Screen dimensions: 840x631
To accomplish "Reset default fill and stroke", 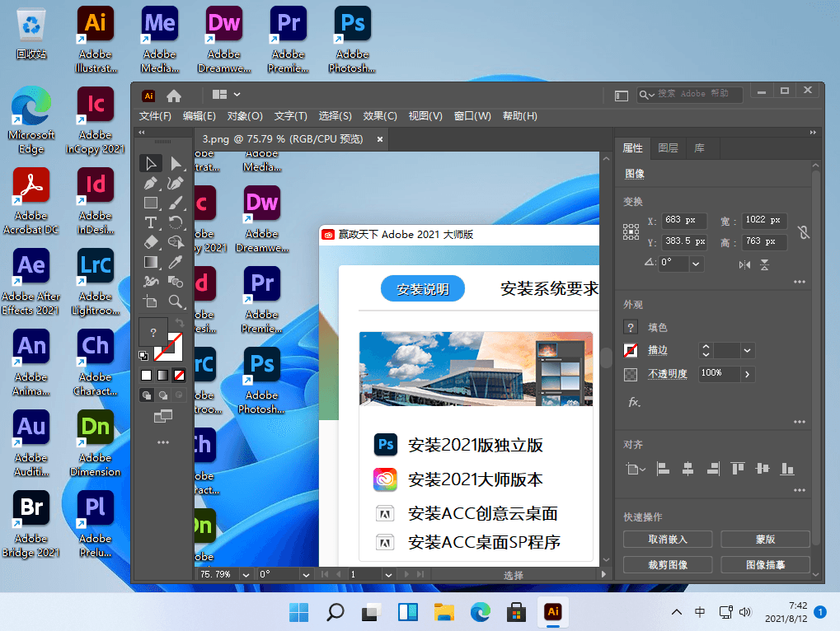I will click(143, 355).
